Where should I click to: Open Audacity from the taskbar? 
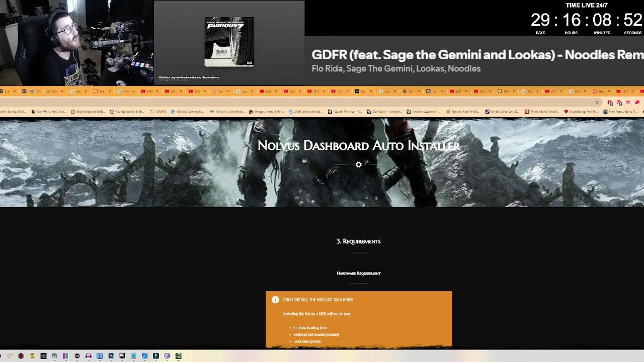(89, 356)
